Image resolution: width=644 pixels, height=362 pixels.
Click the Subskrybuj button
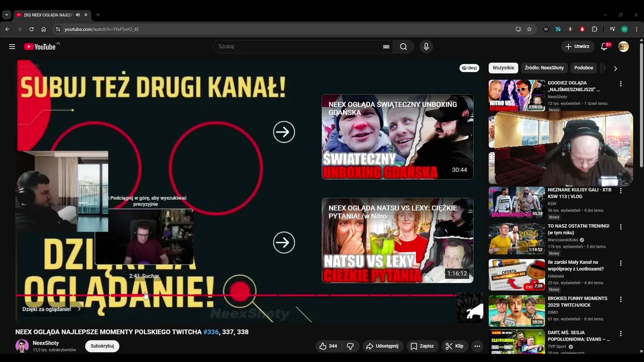[x=102, y=346]
